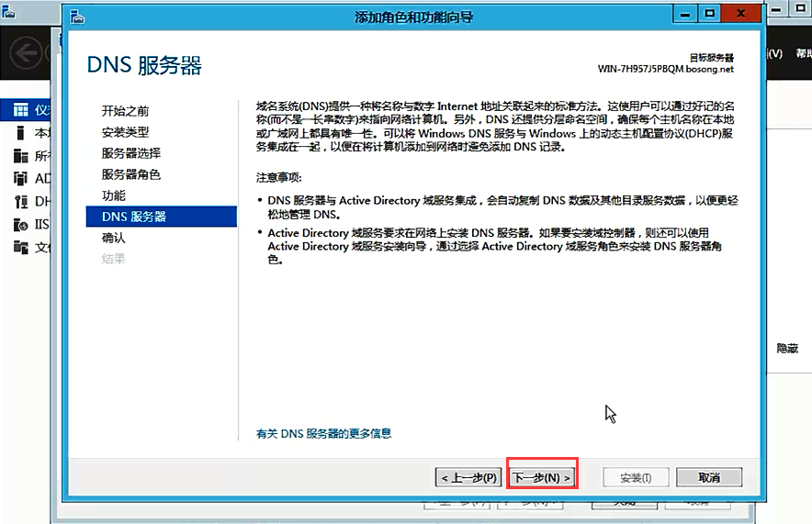812x524 pixels.
Task: Go back with 上一步(P) button
Action: 468,477
